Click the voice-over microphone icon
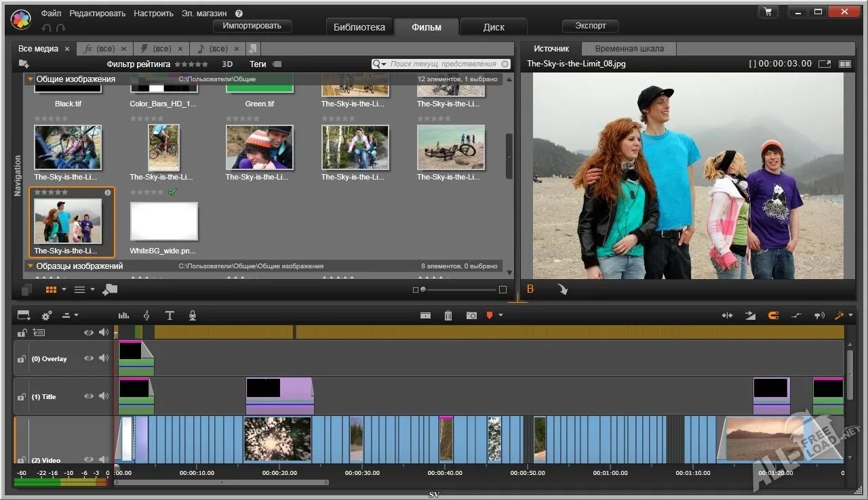Screen dimensions: 868x500 (x=193, y=316)
